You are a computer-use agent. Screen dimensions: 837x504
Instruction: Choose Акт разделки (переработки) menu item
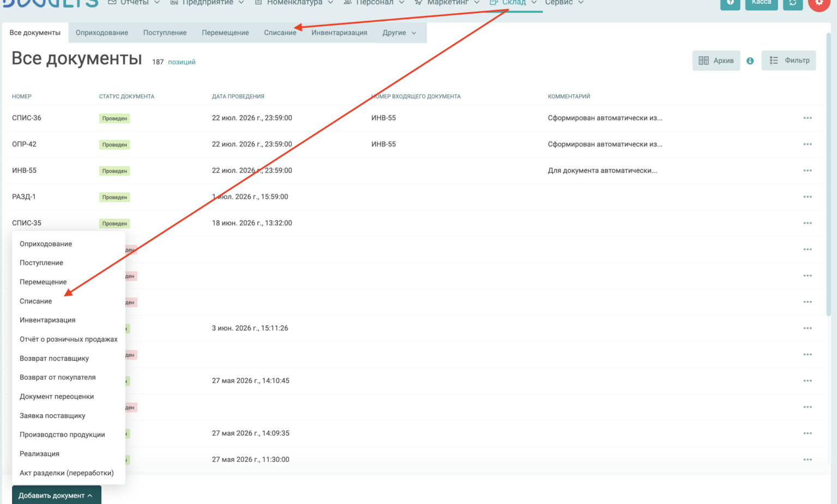[x=67, y=473]
